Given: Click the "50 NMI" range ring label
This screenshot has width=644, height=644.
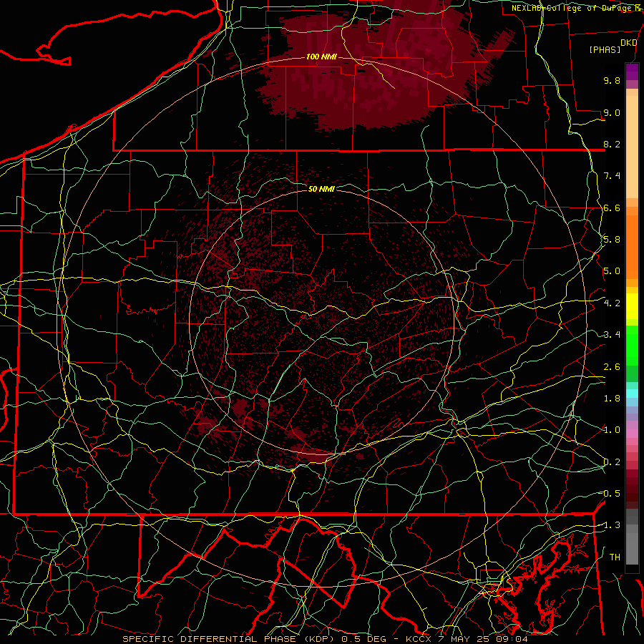Looking at the screenshot, I should pyautogui.click(x=321, y=189).
